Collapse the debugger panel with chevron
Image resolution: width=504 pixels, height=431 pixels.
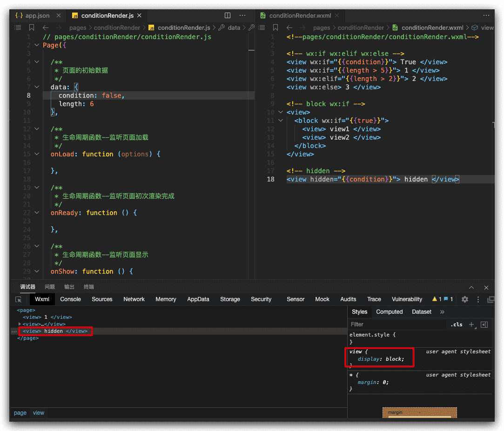pyautogui.click(x=471, y=288)
